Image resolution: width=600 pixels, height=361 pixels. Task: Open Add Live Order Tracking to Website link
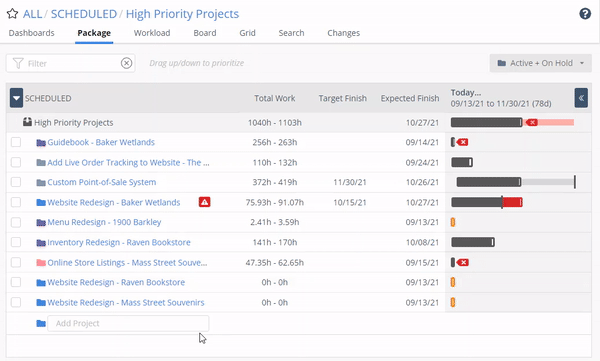tap(128, 162)
